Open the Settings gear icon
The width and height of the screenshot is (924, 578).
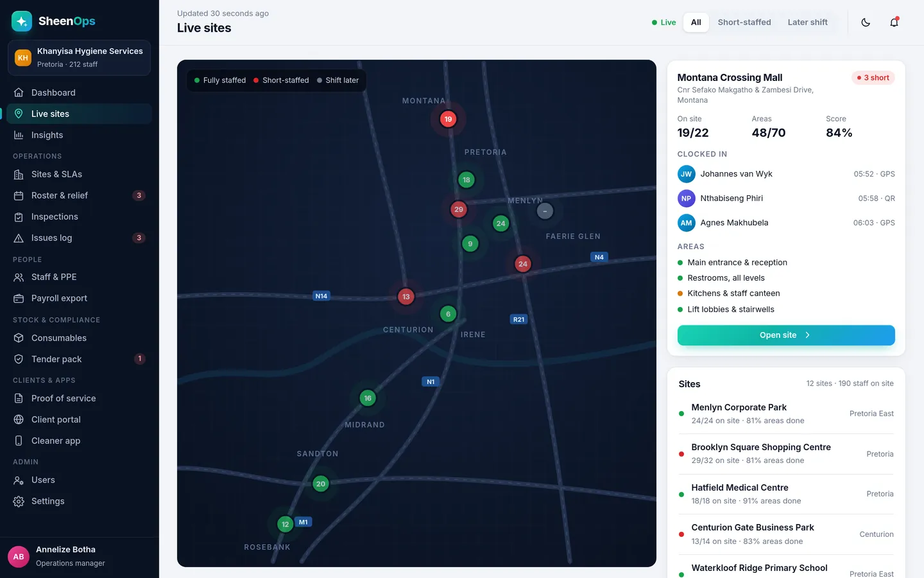click(19, 501)
